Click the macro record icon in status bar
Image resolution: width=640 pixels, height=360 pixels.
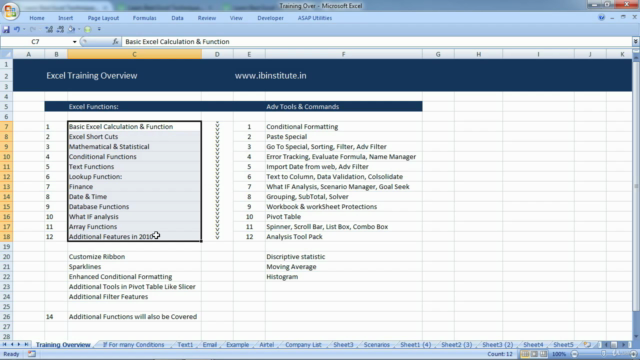click(x=31, y=354)
